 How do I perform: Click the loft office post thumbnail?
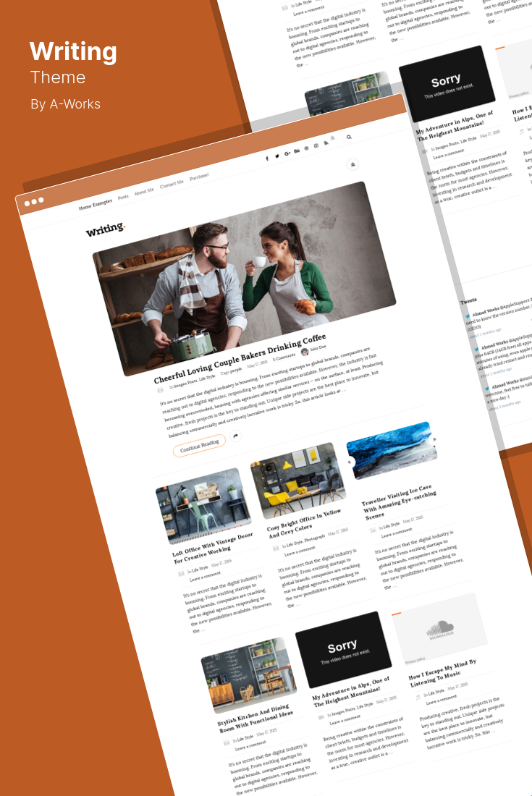pyautogui.click(x=203, y=506)
